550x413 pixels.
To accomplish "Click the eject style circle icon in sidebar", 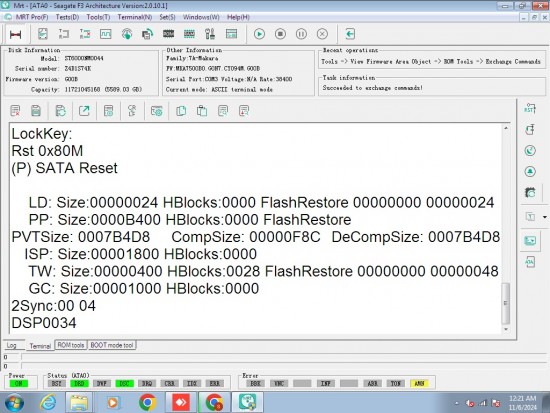I will pos(530,172).
